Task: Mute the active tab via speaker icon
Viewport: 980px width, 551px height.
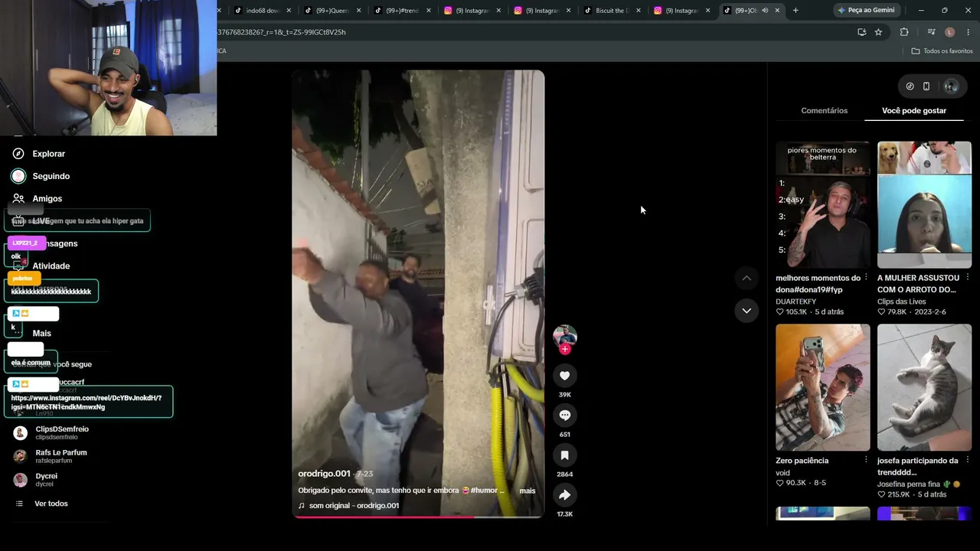Action: (x=764, y=11)
